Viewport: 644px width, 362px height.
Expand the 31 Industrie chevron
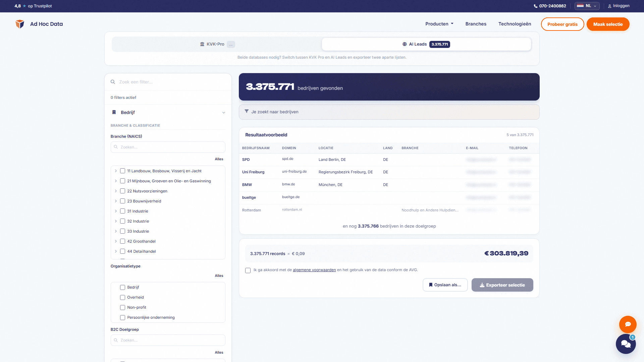(x=116, y=211)
